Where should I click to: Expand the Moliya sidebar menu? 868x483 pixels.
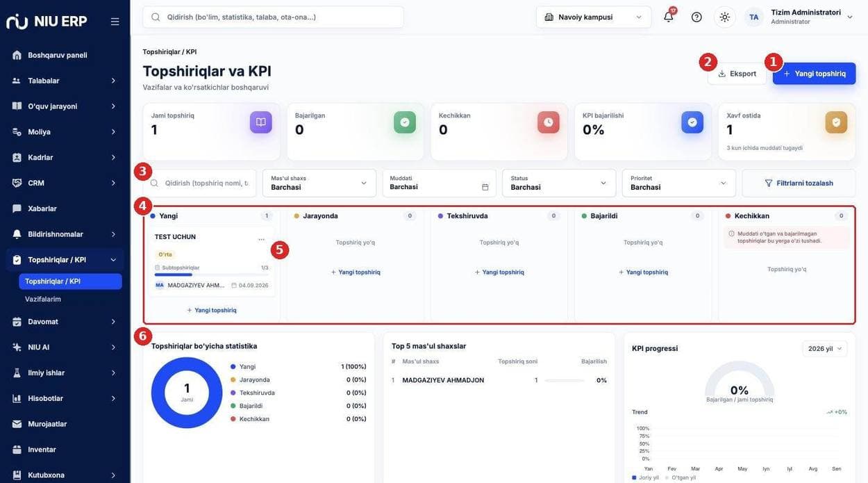[65, 132]
